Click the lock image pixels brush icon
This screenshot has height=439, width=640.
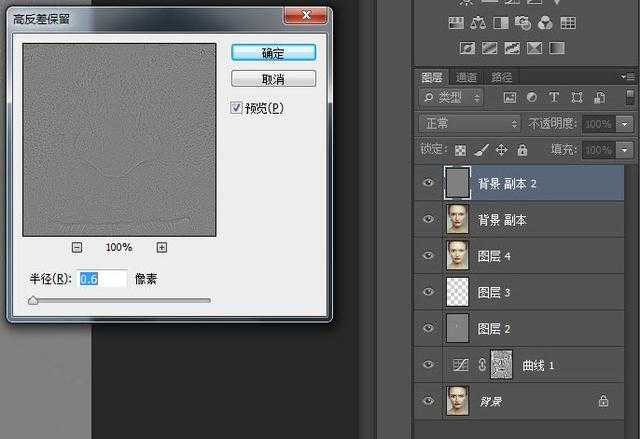[x=481, y=150]
